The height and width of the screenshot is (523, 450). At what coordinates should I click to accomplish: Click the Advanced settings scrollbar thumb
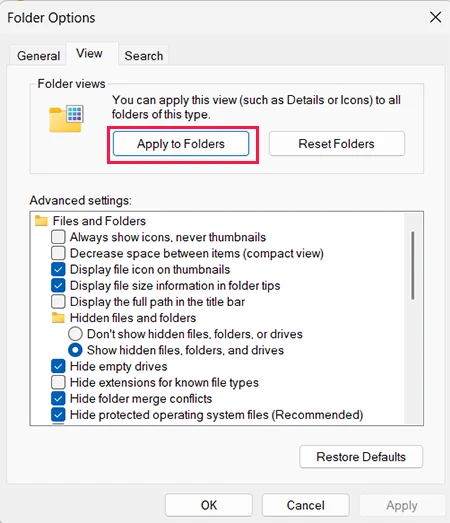[x=413, y=265]
